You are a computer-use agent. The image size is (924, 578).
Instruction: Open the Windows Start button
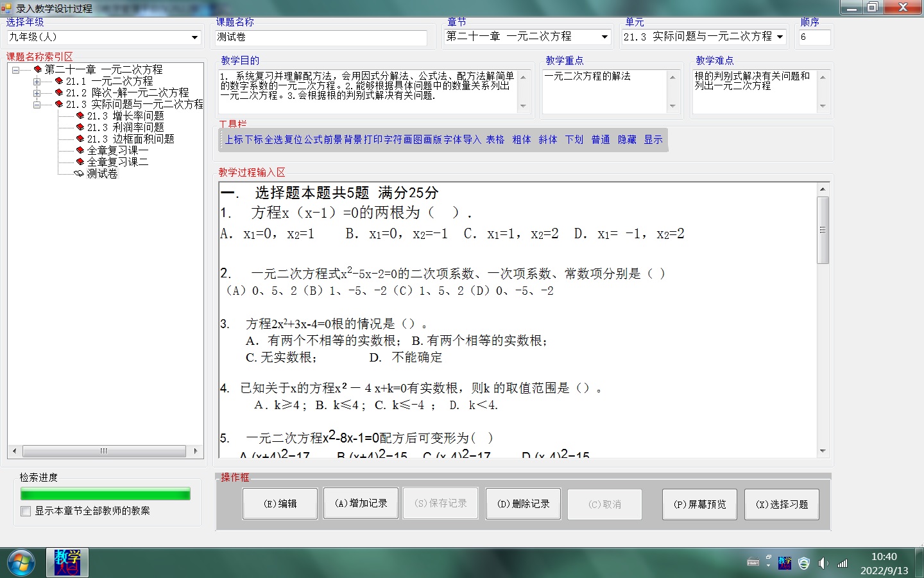point(20,563)
